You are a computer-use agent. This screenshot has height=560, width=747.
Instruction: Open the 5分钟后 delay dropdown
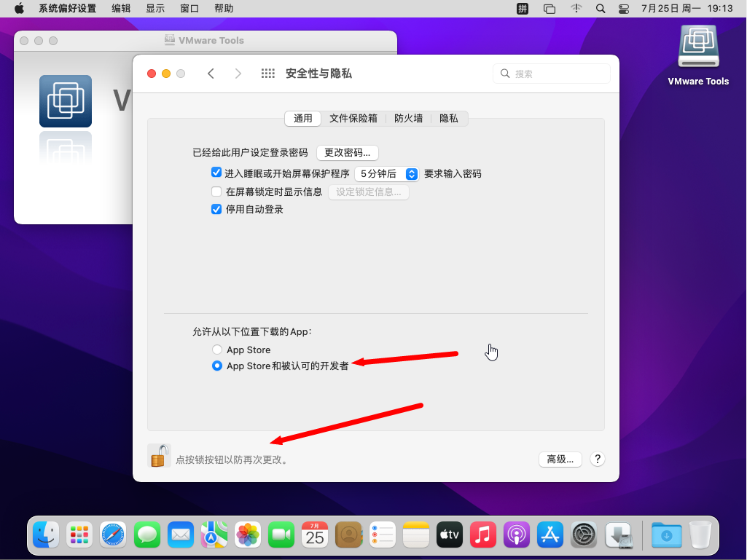[x=386, y=174]
